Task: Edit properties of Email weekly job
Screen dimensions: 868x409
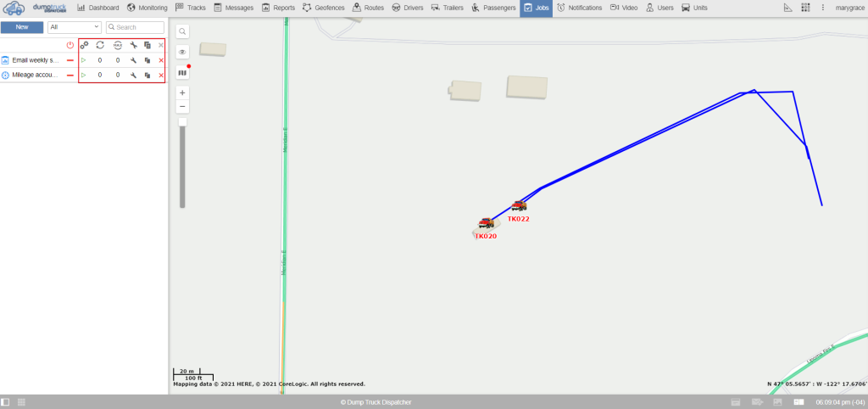Action: tap(133, 60)
